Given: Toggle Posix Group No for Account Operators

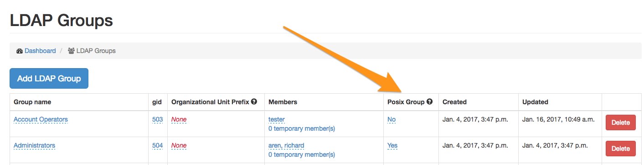Looking at the screenshot, I should point(392,119).
